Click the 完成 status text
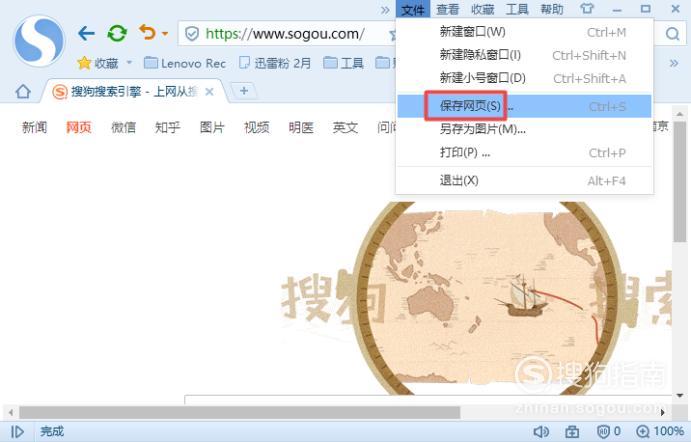Screen dimensions: 691x442 pyautogui.click(x=52, y=431)
